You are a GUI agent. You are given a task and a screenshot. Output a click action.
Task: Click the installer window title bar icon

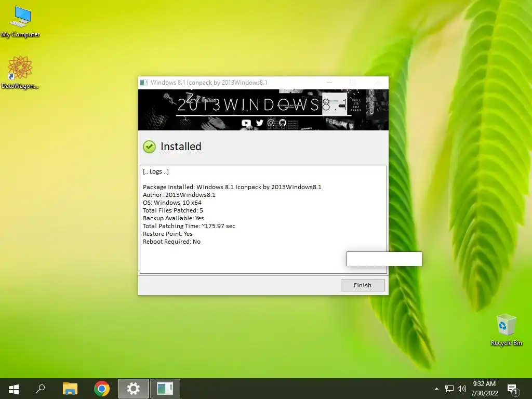click(x=144, y=83)
